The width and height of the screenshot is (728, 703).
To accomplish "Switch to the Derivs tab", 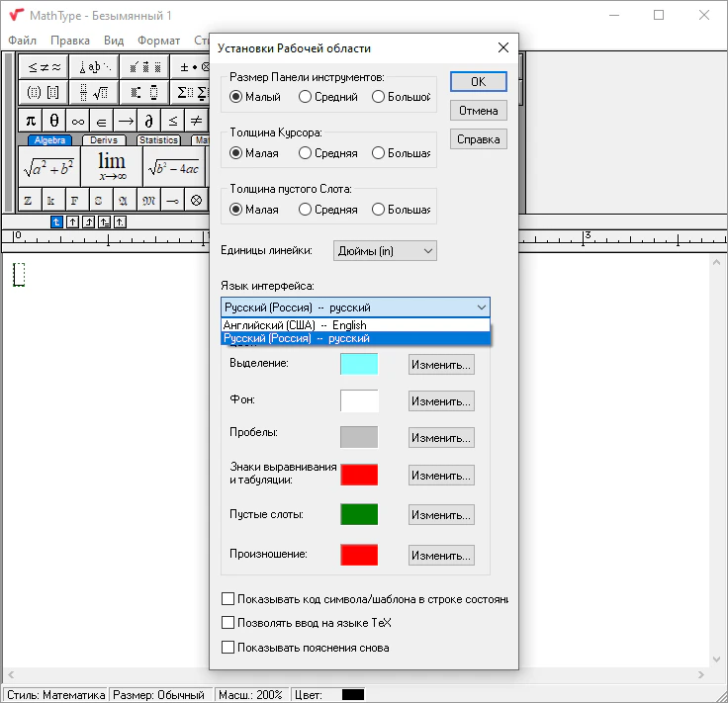I will 104,140.
